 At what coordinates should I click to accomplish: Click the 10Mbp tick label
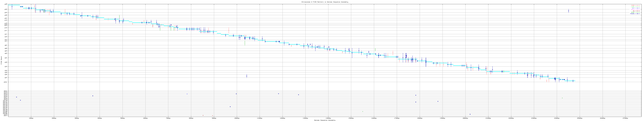tap(31, 118)
